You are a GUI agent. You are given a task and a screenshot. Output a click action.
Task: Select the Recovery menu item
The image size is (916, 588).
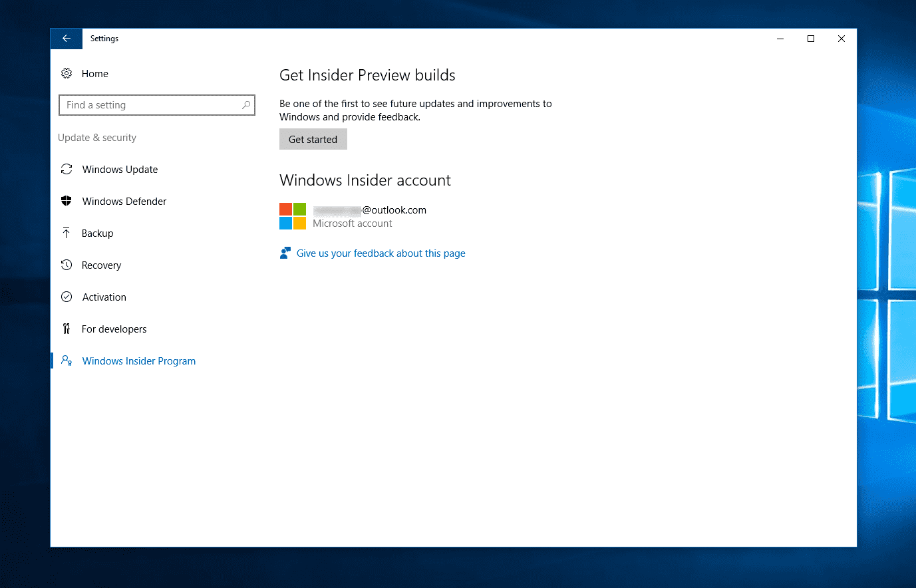(x=101, y=265)
